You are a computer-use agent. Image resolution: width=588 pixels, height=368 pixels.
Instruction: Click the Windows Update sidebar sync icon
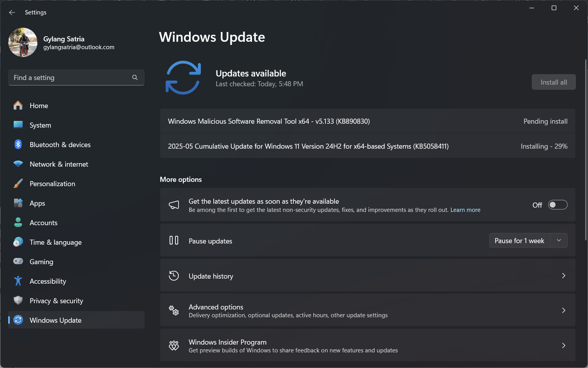pos(18,320)
